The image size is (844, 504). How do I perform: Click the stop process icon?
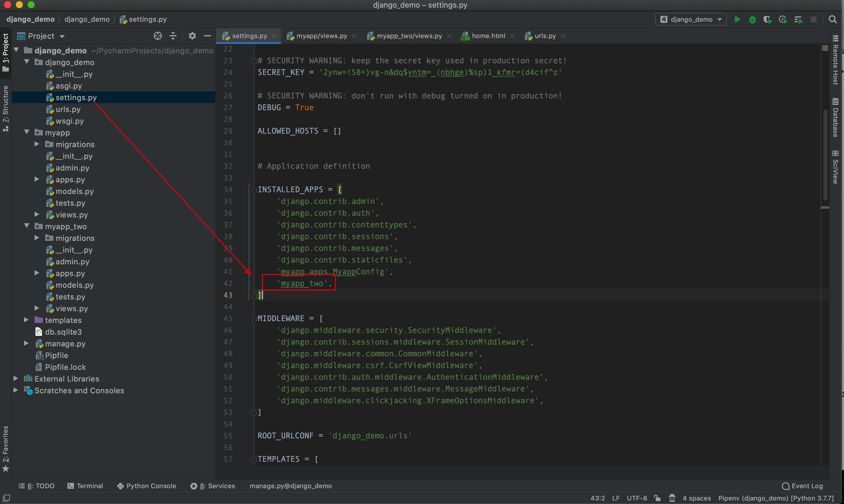pos(814,19)
